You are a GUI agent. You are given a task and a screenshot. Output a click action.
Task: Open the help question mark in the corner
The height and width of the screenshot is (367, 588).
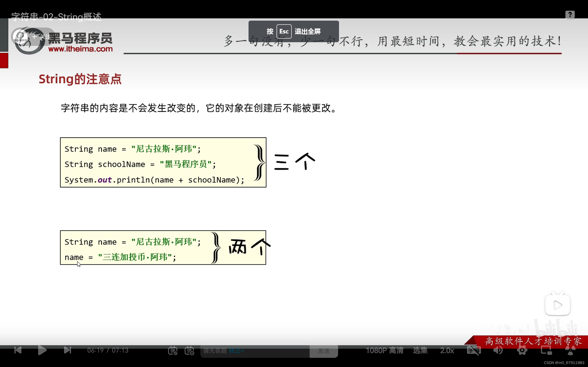570,14
